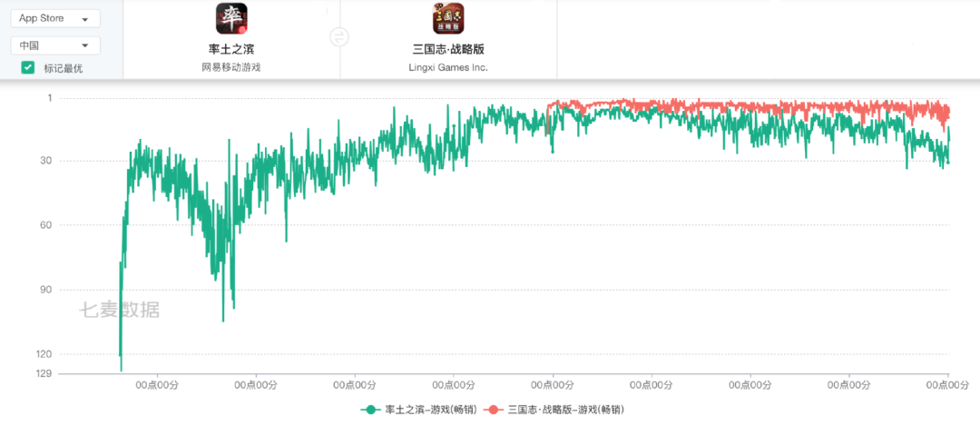This screenshot has height=426, width=980.
Task: Click the y-axis label 30
Action: pos(47,162)
